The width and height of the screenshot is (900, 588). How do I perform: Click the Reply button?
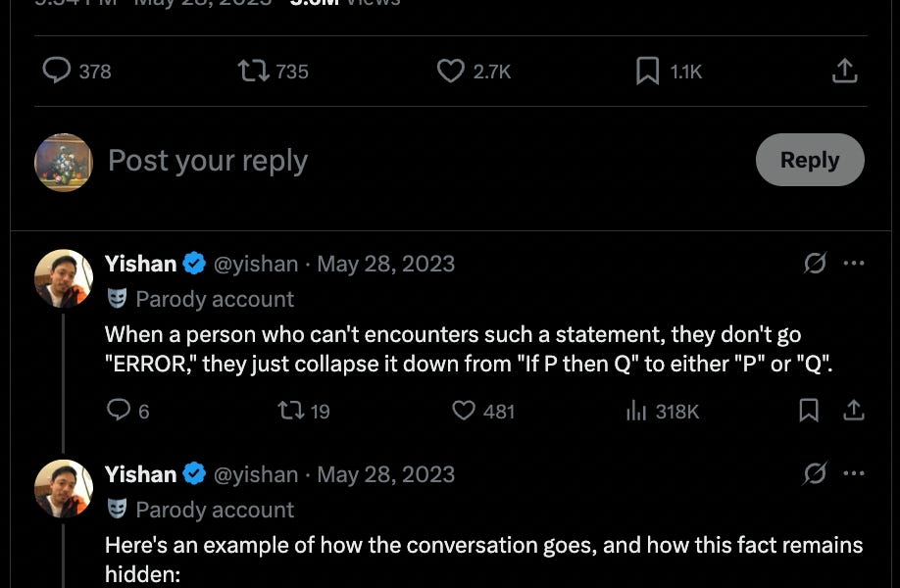(810, 159)
